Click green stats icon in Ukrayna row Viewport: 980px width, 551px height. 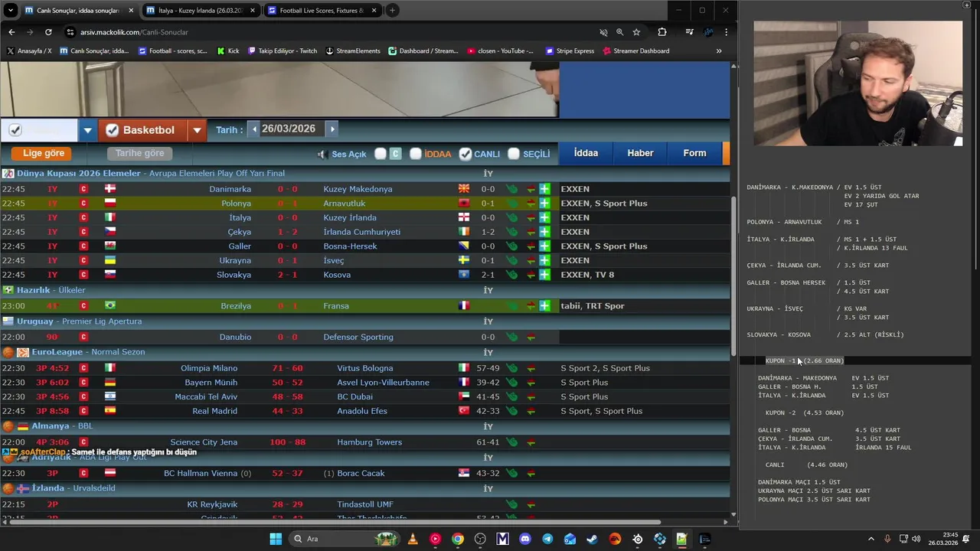pos(511,261)
